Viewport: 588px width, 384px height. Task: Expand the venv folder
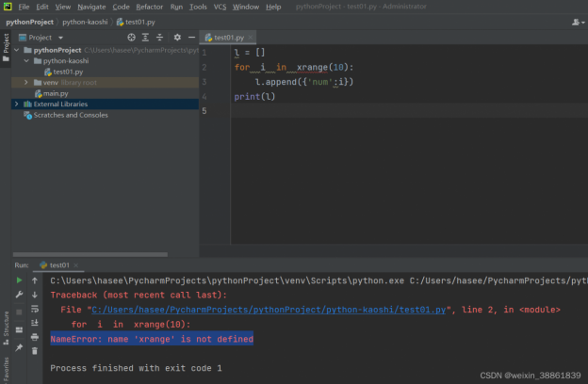pyautogui.click(x=26, y=83)
